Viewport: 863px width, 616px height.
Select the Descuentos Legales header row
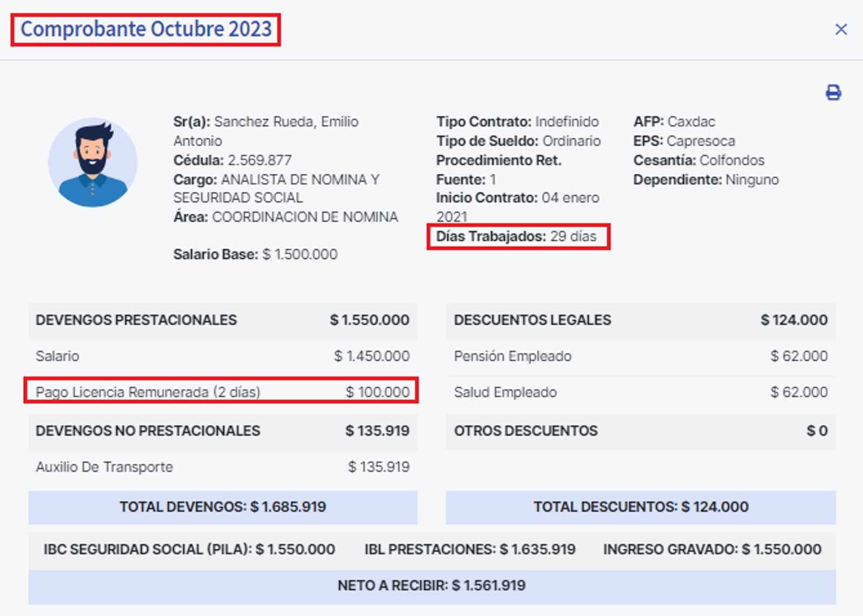pyautogui.click(x=640, y=320)
